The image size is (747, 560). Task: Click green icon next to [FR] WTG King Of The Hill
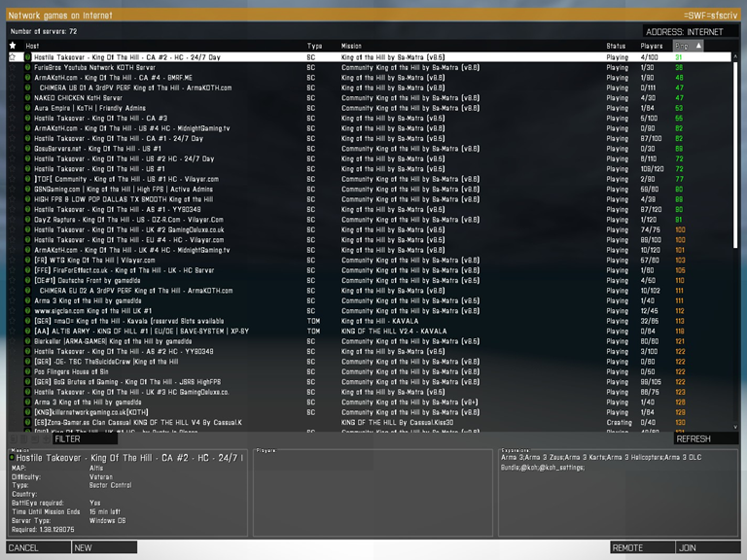pyautogui.click(x=27, y=260)
